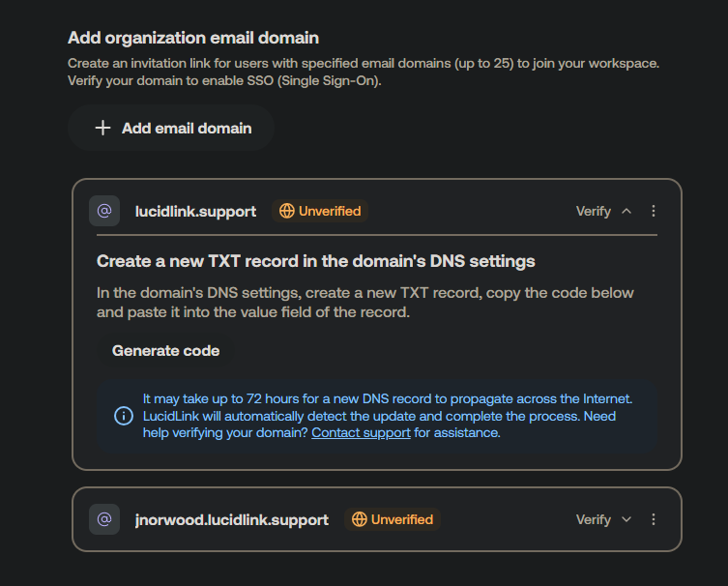Image resolution: width=728 pixels, height=586 pixels.
Task: Open the three-dot menu for lucidlink.support
Action: 654,211
